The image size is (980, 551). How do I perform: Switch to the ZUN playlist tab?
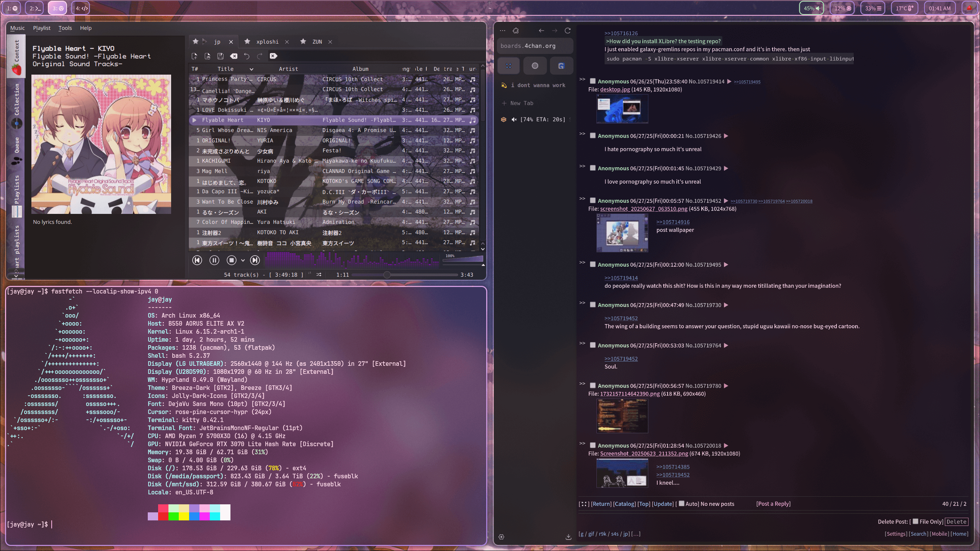pyautogui.click(x=317, y=42)
